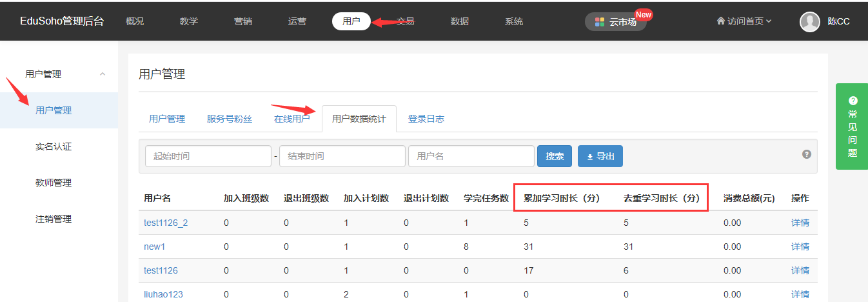Click the 陈CC user avatar
The width and height of the screenshot is (868, 302).
[809, 21]
